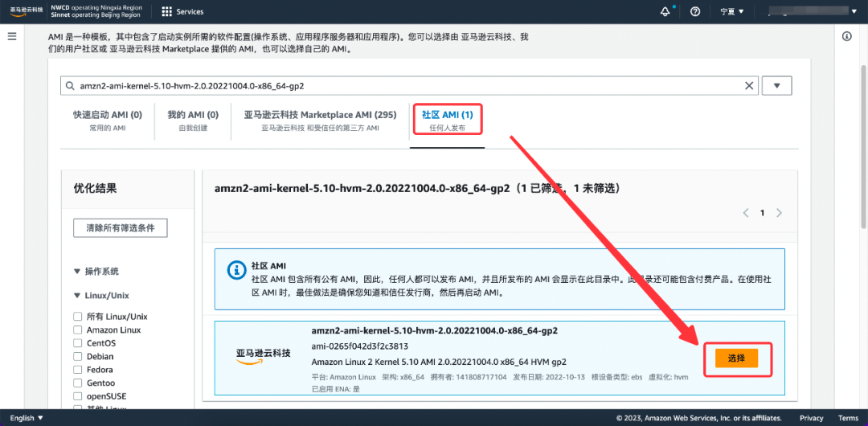The height and width of the screenshot is (426, 868).
Task: Click the Amazon Linux 2 Kernel 5.10 description
Action: [x=439, y=362]
